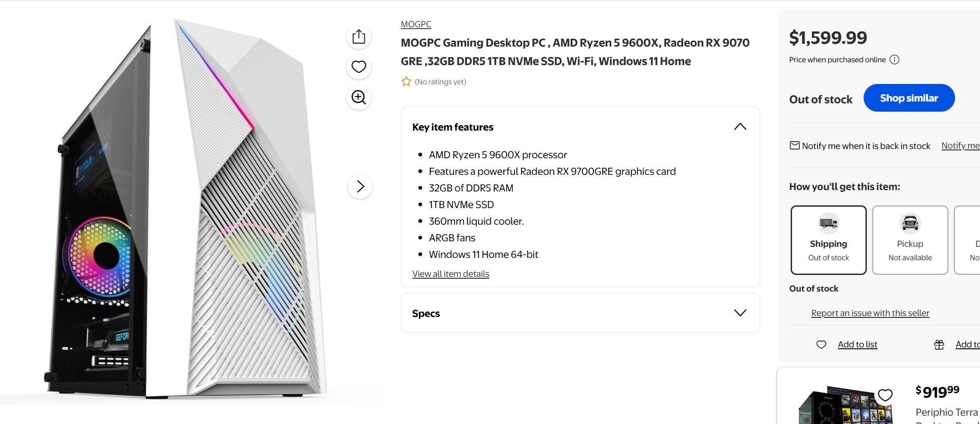Click the Shop similar button
This screenshot has height=424, width=980.
pos(909,98)
